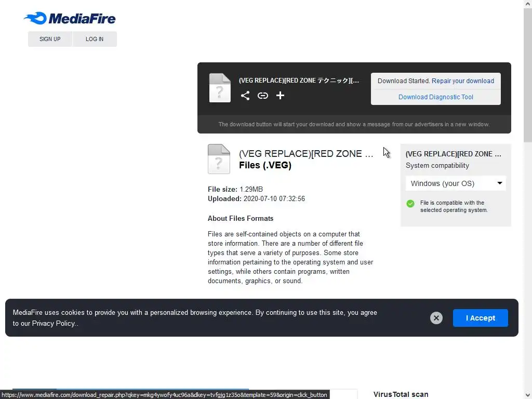Click the 'File size: 1.29MB' text
The image size is (532, 399).
pyautogui.click(x=235, y=189)
